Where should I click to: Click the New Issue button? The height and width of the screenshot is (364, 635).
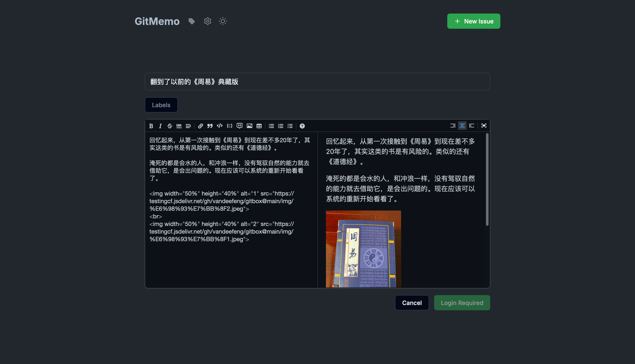473,21
